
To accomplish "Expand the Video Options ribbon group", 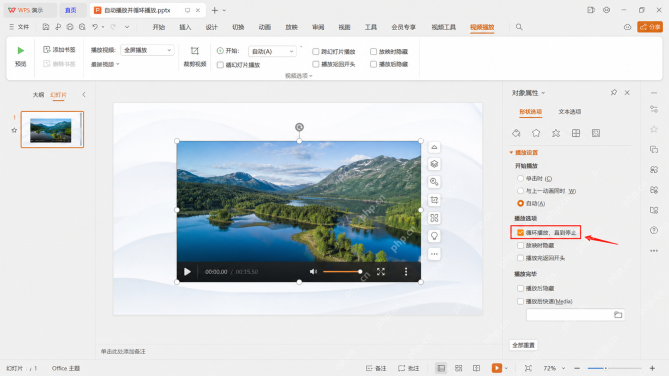I will (299, 76).
